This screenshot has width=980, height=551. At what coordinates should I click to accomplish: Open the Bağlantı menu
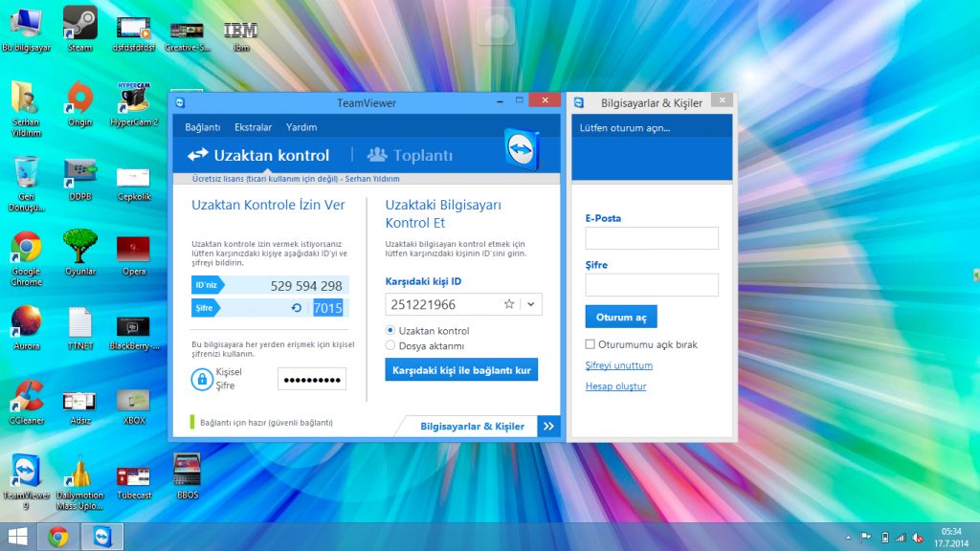pyautogui.click(x=203, y=127)
